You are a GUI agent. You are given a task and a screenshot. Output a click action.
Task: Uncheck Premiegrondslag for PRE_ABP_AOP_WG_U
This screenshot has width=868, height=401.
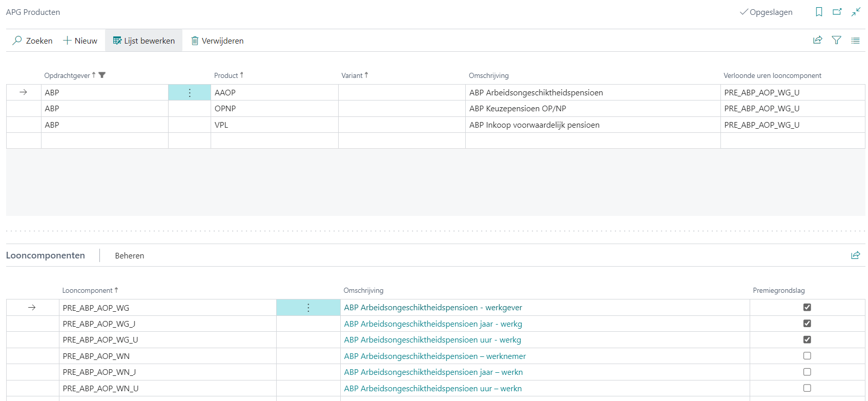(x=807, y=340)
